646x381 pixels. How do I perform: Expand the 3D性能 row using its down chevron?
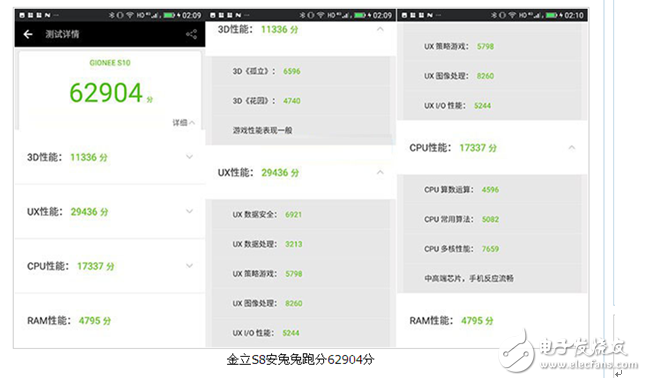(x=190, y=157)
